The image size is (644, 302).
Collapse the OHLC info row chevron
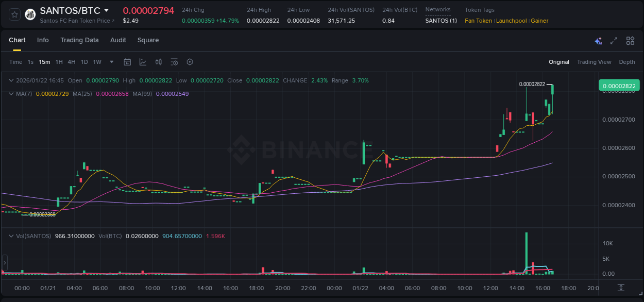[x=11, y=80]
